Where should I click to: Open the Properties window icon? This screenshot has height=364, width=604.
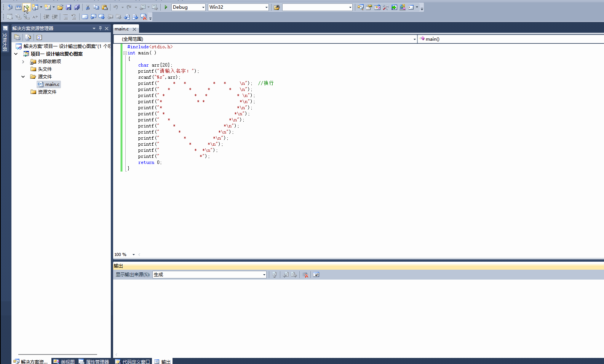(369, 7)
